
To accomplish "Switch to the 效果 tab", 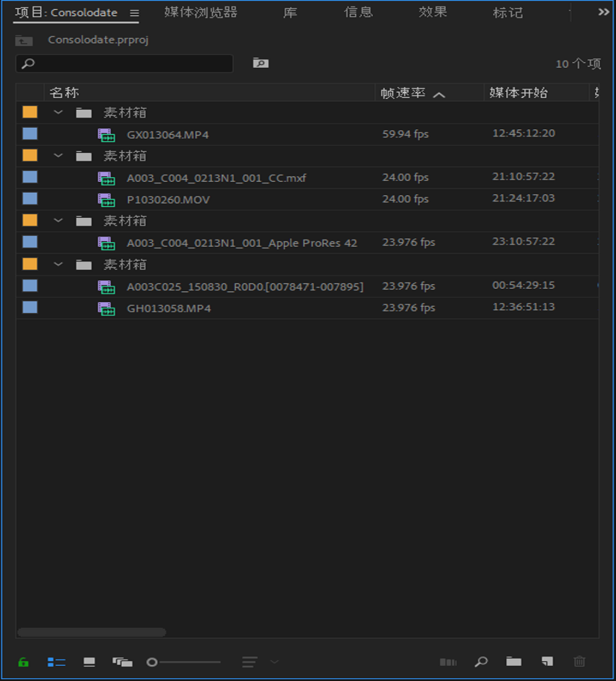I will click(433, 12).
